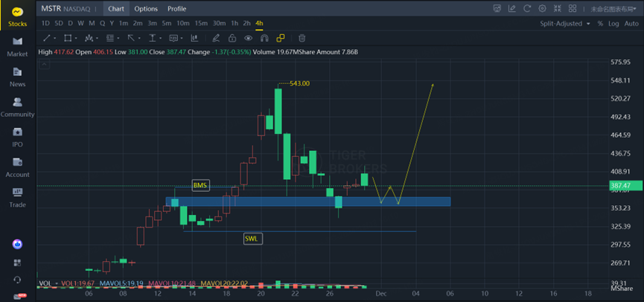The width and height of the screenshot is (644, 302).
Task: Open the News section in sidebar
Action: [17, 77]
